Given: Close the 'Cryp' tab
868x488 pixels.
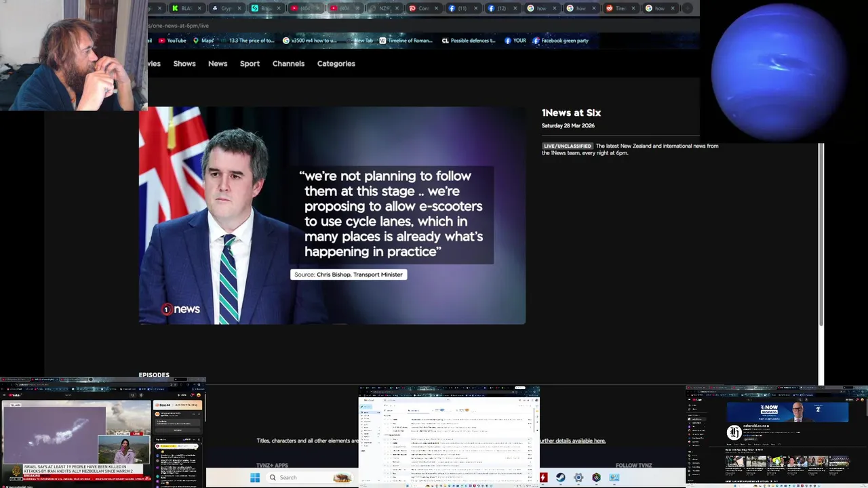Looking at the screenshot, I should (239, 8).
